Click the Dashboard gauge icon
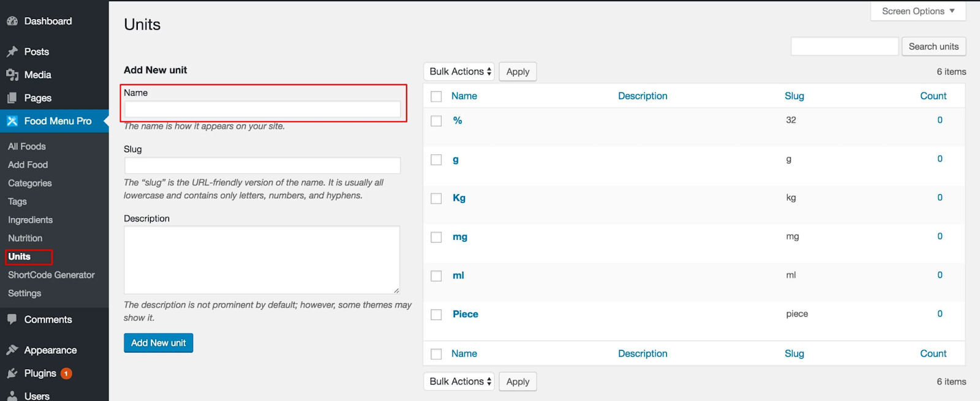980x401 pixels. pyautogui.click(x=12, y=21)
